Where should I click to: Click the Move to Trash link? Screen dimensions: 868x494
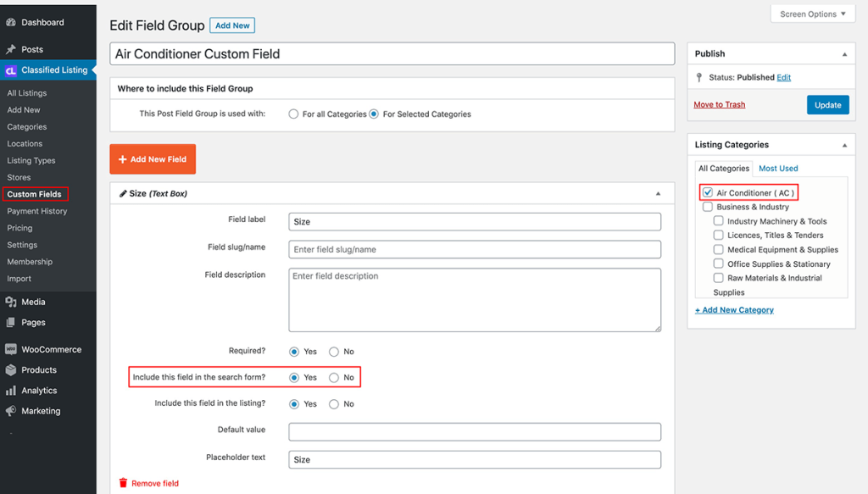720,104
